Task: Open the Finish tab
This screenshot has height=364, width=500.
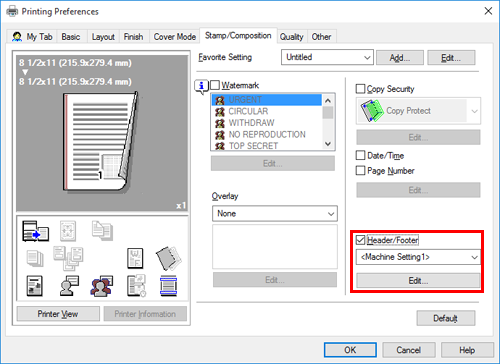Action: point(133,37)
